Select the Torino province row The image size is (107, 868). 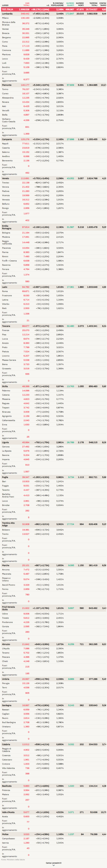point(54,89)
